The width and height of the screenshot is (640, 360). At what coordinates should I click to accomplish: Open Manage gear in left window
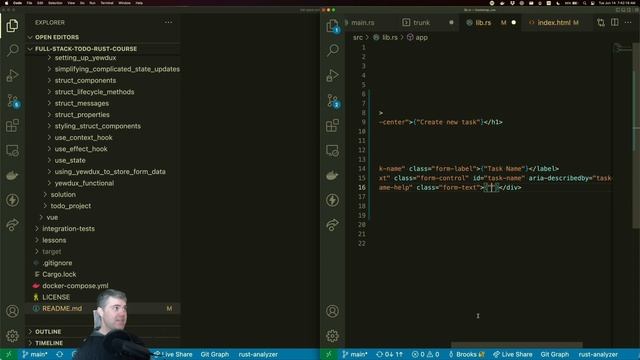coord(12,336)
